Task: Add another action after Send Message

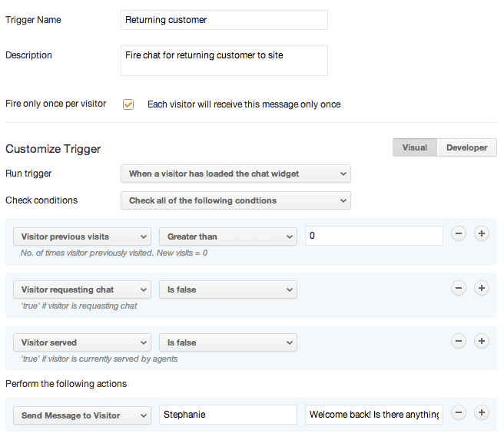Action: 482,413
